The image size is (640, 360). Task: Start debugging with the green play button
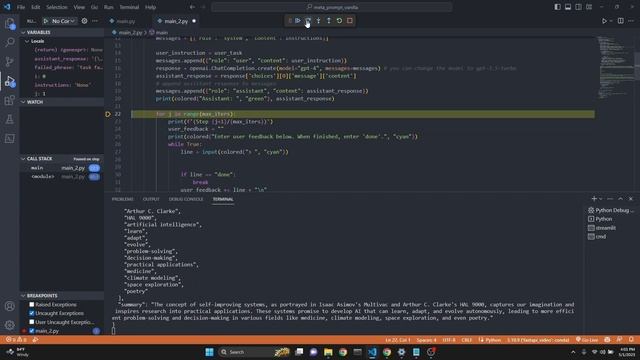pos(46,21)
